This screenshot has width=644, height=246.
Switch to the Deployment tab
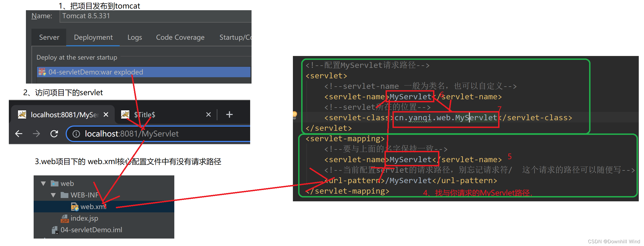point(93,37)
